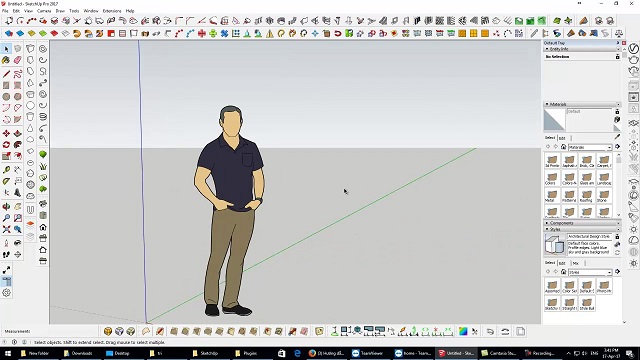Viewport: 640px width, 360px height.
Task: Open the Materials details arrow menu
Action: pyautogui.click(x=618, y=147)
